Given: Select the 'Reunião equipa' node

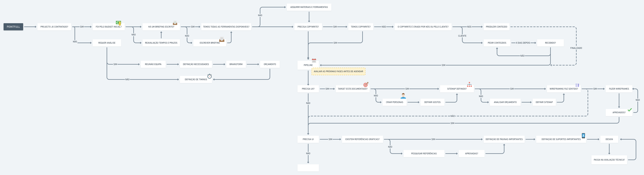Looking at the screenshot, I should [153, 64].
